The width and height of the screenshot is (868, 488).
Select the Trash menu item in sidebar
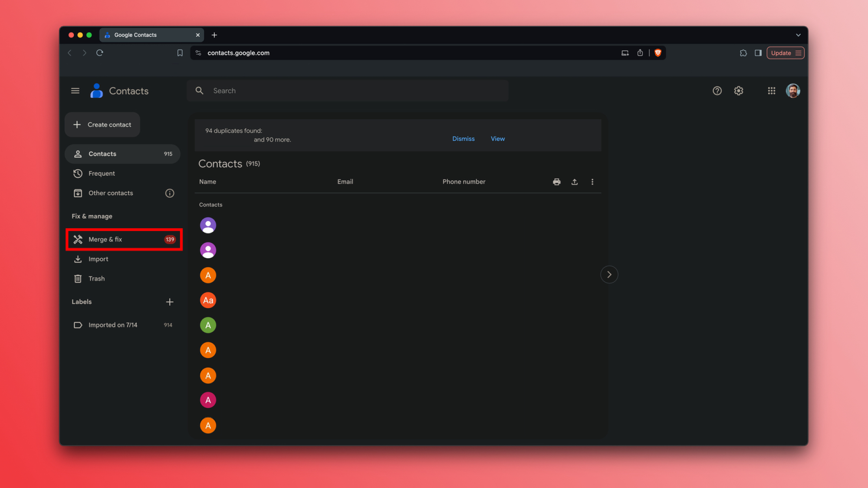click(97, 278)
